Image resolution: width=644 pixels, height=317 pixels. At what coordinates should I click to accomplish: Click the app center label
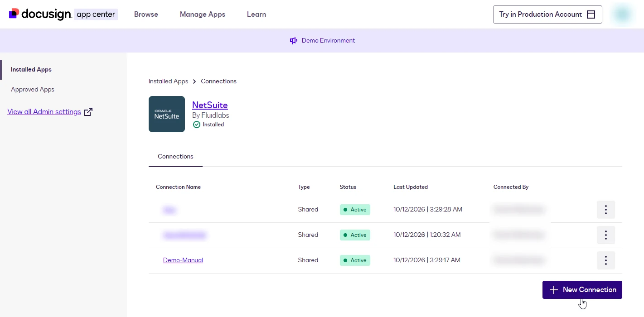coord(96,14)
